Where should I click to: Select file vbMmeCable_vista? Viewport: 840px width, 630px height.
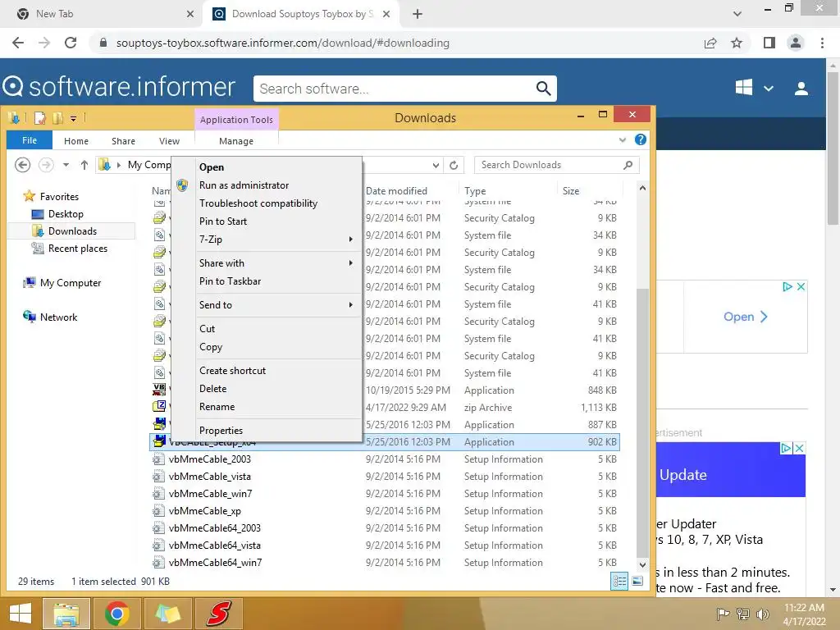pyautogui.click(x=209, y=477)
